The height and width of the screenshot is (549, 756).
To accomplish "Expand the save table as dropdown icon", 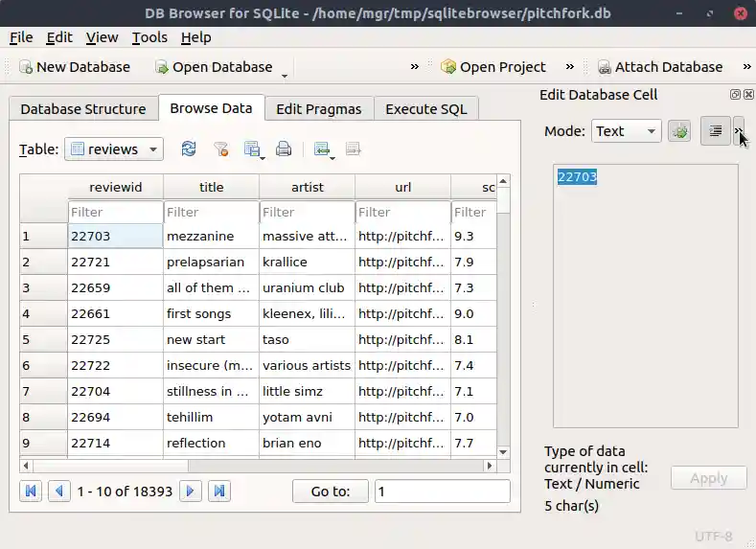I will point(254,149).
